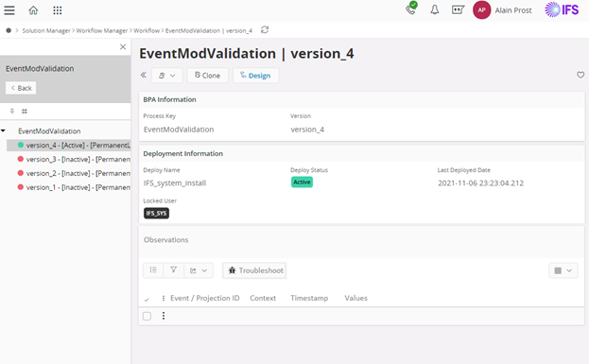Click the Observations section heading
589x364 pixels.
tap(166, 239)
